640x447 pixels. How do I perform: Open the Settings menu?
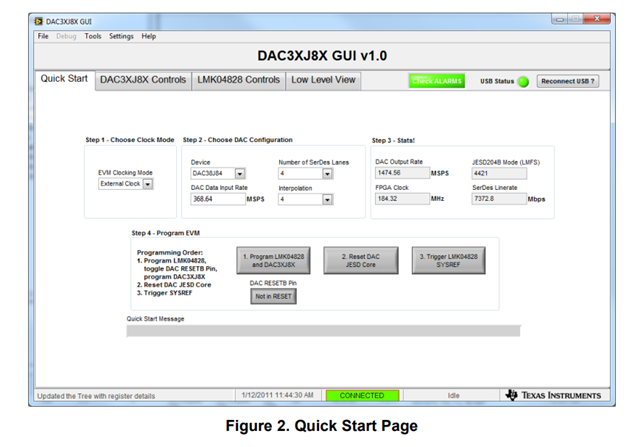pyautogui.click(x=121, y=36)
